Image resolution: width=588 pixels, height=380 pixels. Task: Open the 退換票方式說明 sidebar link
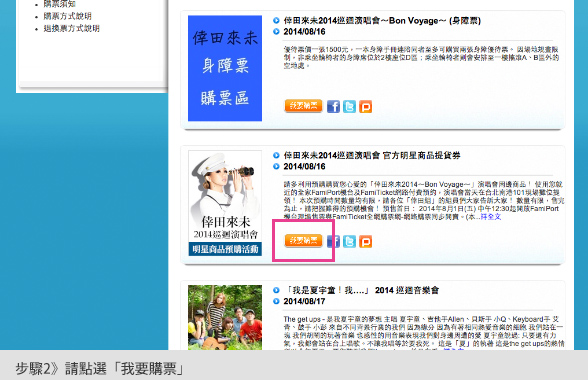71,28
